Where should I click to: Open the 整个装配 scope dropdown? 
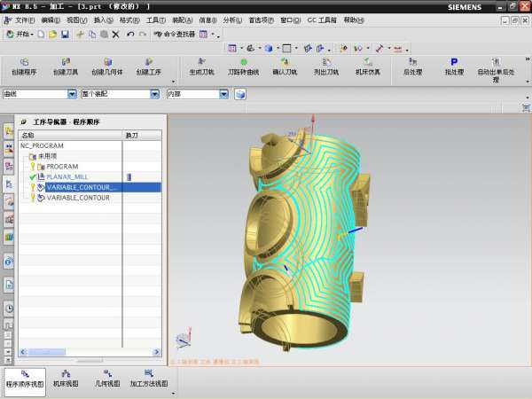point(154,94)
